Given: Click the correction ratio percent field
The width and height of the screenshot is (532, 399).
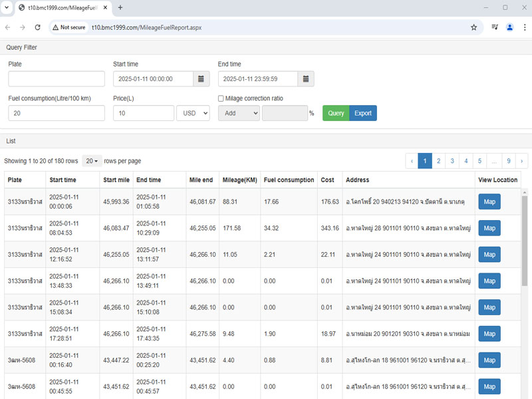Looking at the screenshot, I should (x=285, y=113).
